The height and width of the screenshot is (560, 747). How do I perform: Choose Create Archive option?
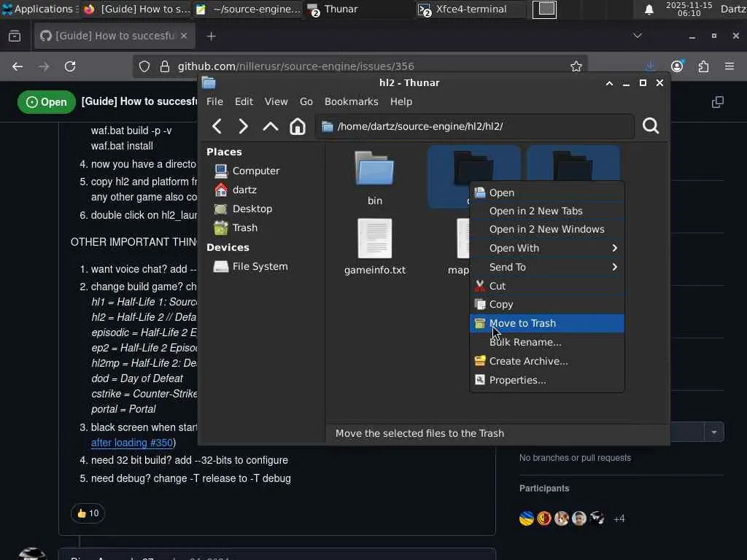coord(547,361)
